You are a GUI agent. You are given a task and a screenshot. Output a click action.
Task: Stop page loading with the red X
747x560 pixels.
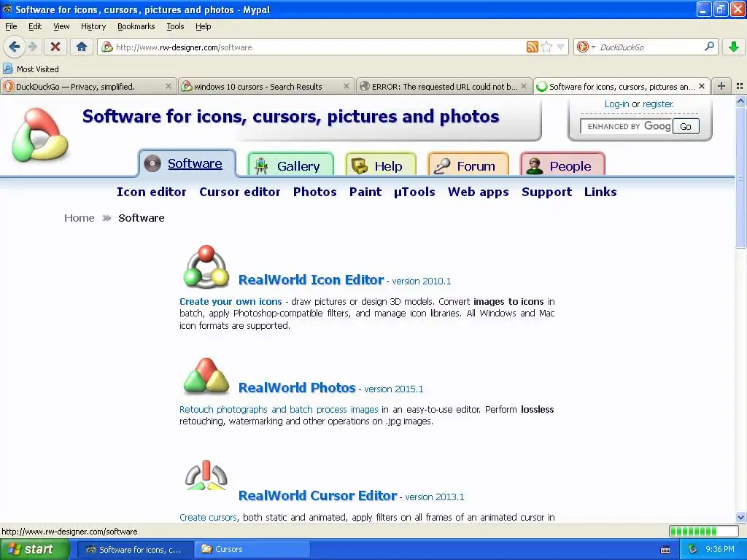[x=55, y=47]
